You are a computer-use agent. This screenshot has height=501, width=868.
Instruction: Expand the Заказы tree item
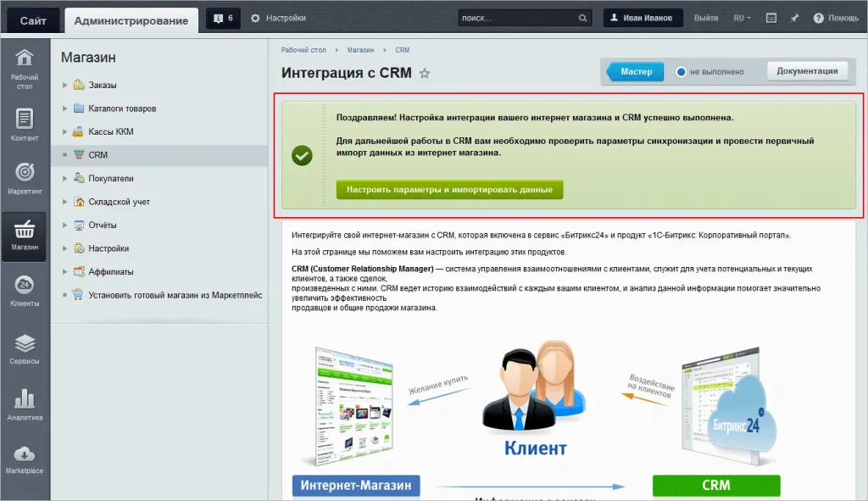[x=64, y=85]
